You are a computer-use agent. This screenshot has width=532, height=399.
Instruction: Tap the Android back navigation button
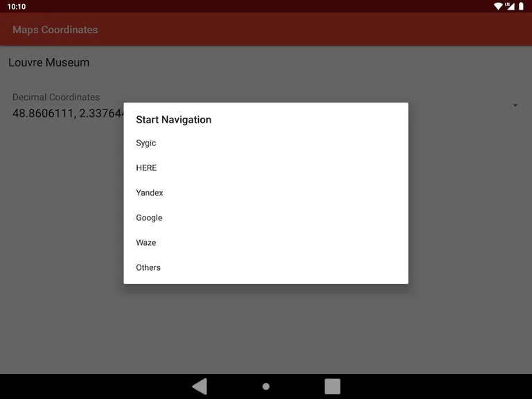[x=199, y=387]
